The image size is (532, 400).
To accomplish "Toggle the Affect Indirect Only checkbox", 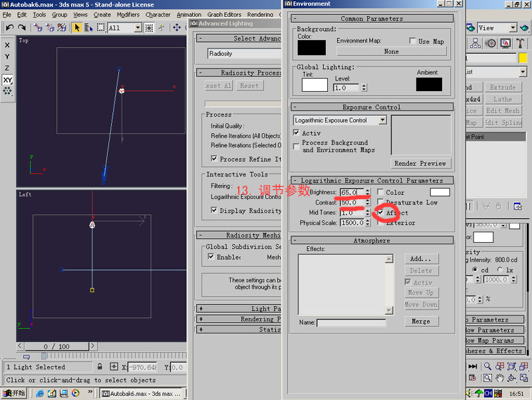I will click(x=380, y=212).
